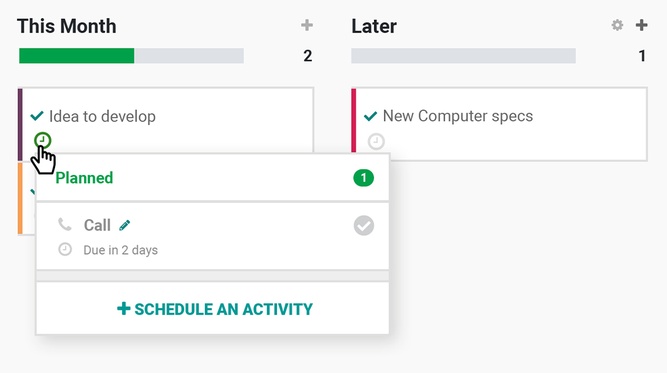Open the New Computer specs card
The image size is (667, 373).
pos(458,116)
